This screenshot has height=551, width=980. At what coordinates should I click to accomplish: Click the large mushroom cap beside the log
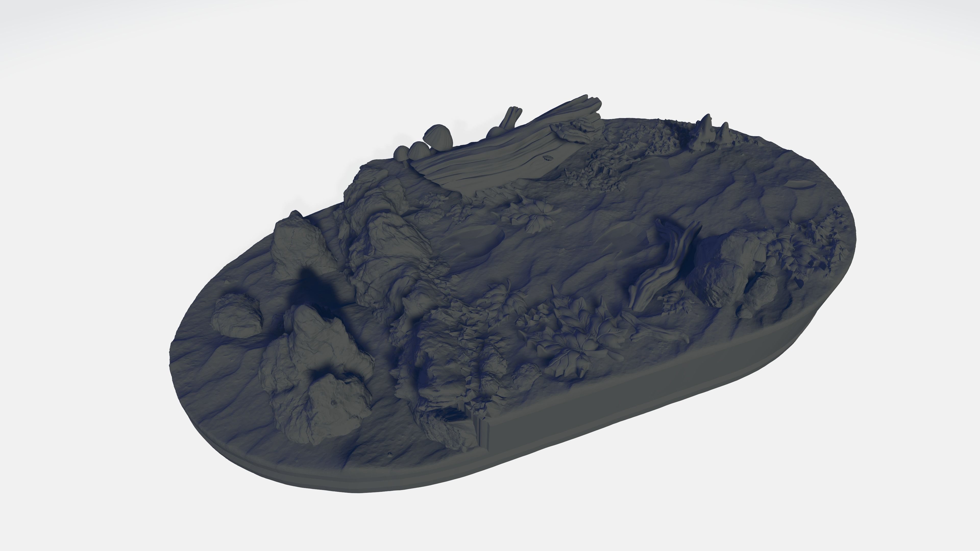point(438,137)
